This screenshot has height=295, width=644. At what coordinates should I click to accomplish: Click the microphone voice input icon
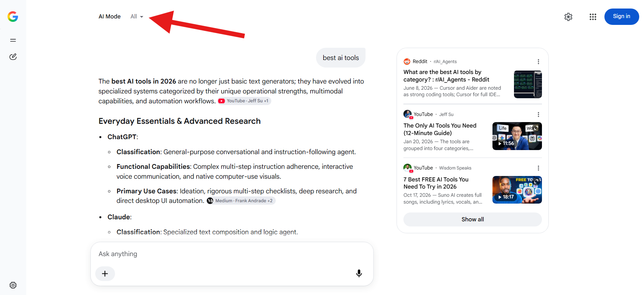pyautogui.click(x=359, y=273)
